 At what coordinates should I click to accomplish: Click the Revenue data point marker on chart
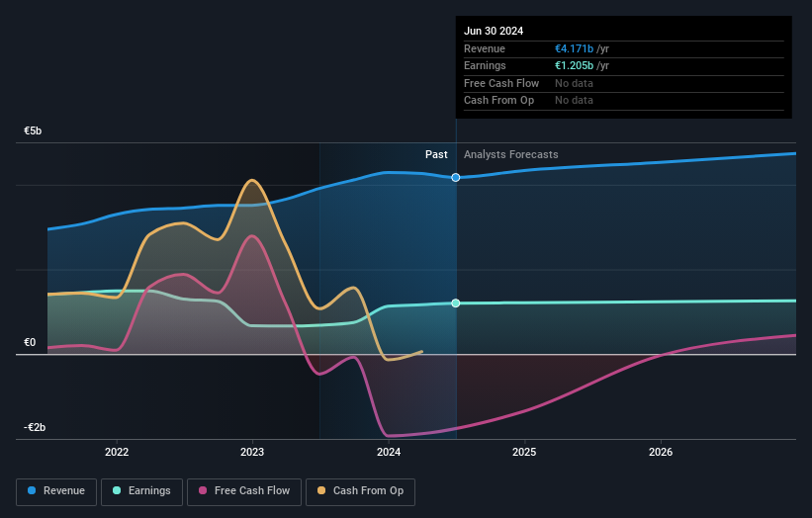pos(456,178)
